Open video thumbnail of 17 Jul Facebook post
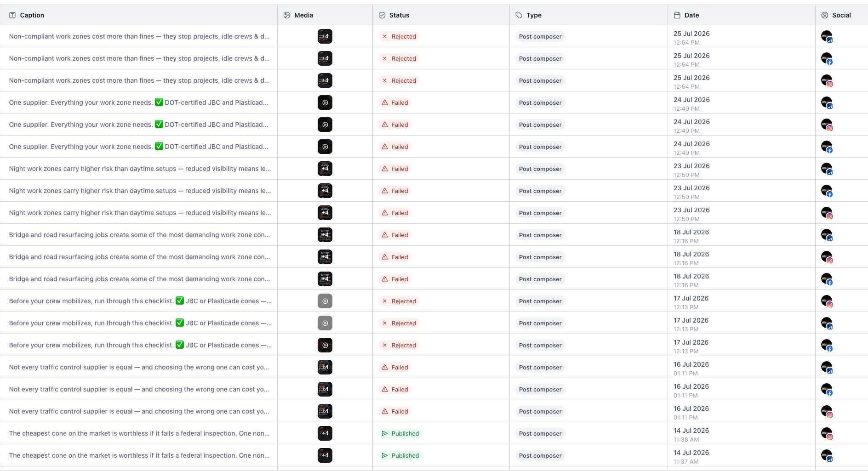 coord(325,345)
